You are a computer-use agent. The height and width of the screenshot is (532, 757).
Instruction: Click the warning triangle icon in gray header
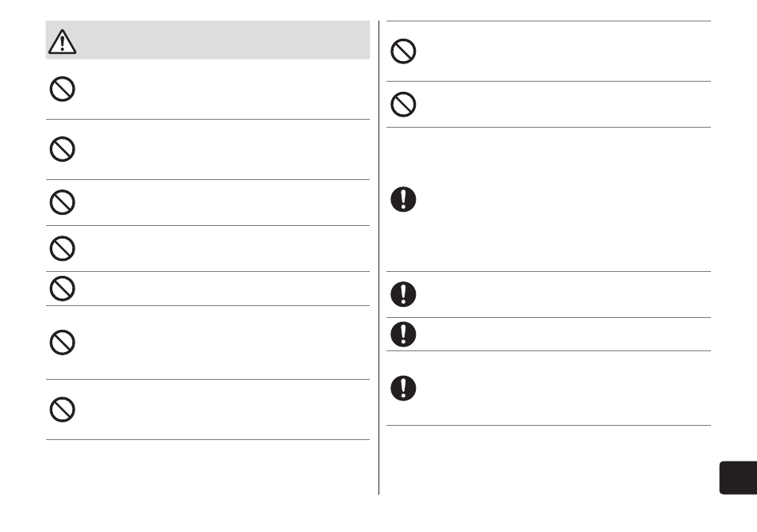coord(62,41)
